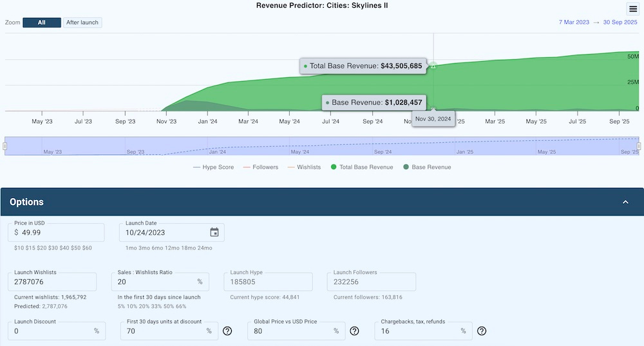Screen dimensions: 644x346
Task: Focus the Price in USD field
Action: [56, 232]
